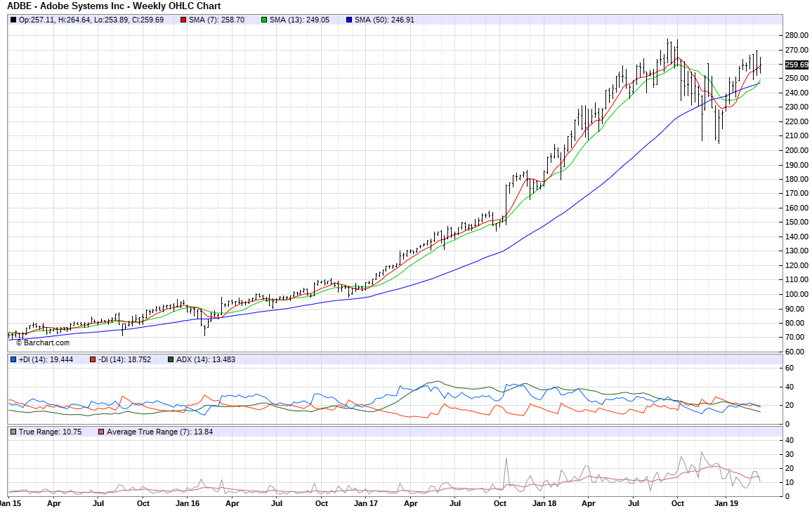812x525 pixels.
Task: Click the black OHLC legend swatch
Action: (13, 20)
